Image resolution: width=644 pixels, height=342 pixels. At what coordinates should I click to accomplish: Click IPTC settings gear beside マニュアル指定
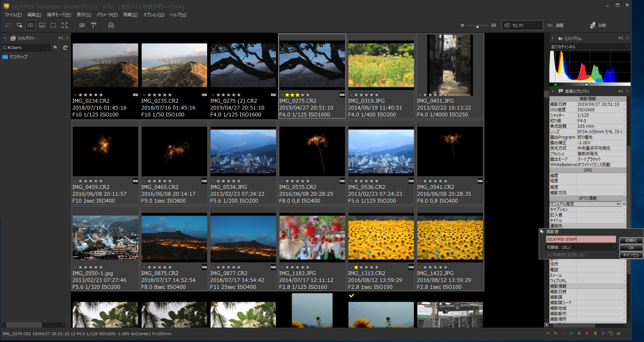pos(624,204)
